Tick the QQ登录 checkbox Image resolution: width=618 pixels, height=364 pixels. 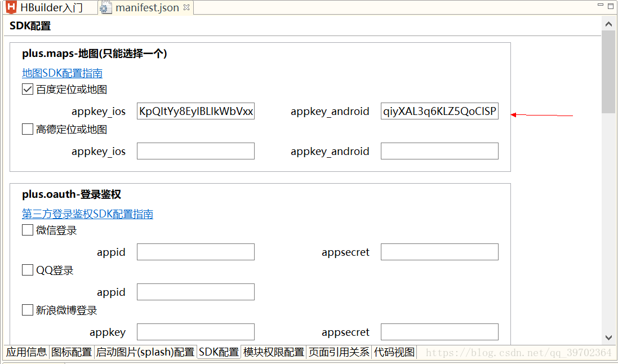(x=27, y=270)
